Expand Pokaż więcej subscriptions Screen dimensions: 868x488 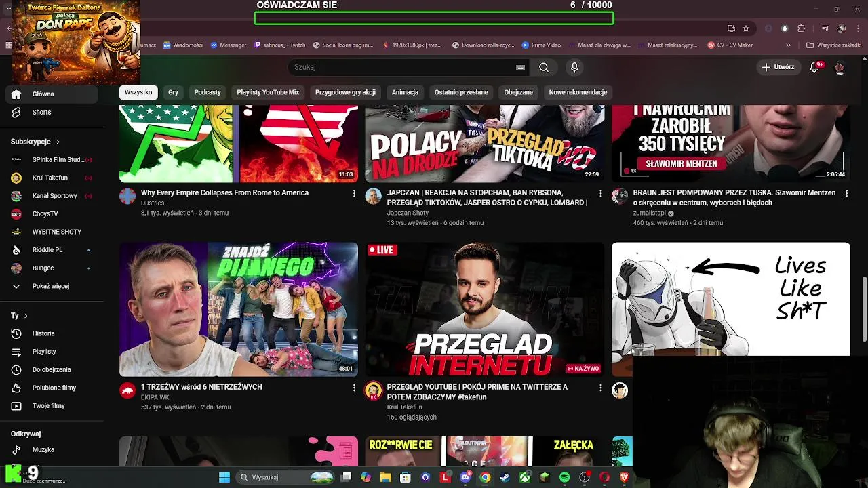coord(51,286)
